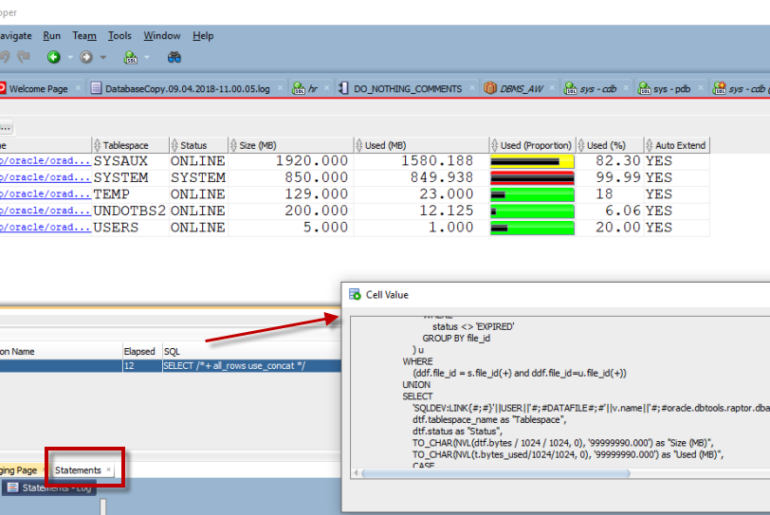Viewport: 770px width, 515px height.
Task: Switch to the DO_NOTHING_COMMENTS tab
Action: (407, 89)
